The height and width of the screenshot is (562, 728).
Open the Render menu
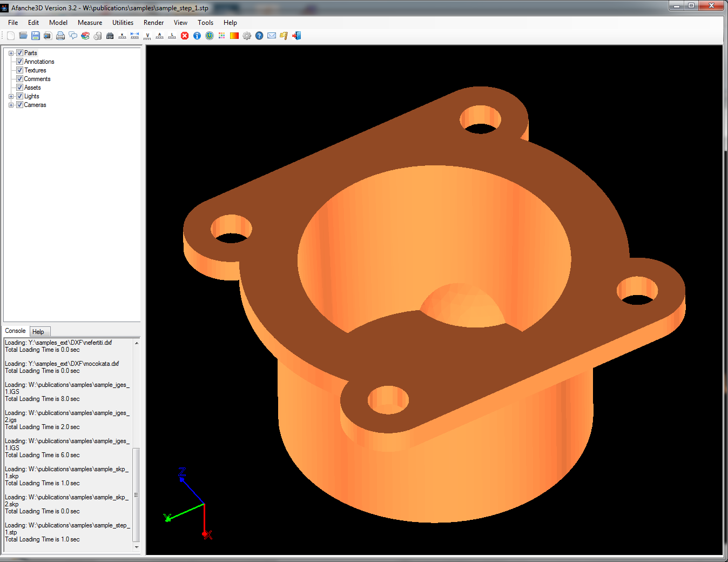point(153,23)
